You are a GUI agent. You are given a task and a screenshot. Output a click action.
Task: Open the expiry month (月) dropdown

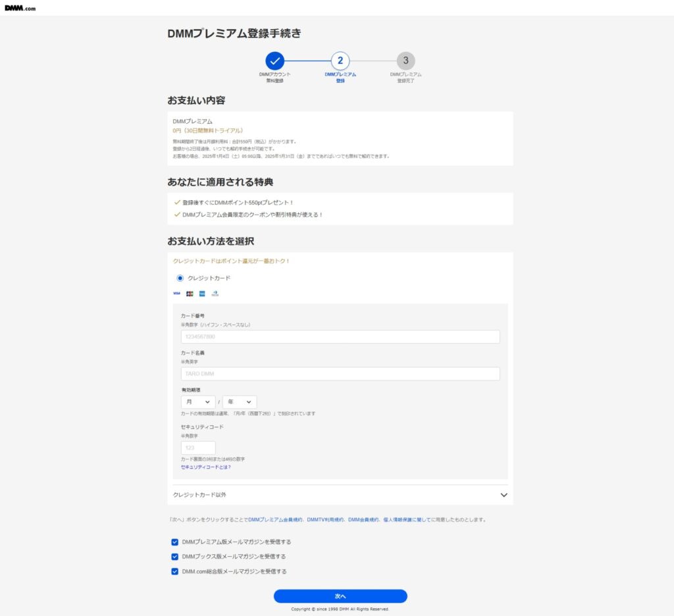click(x=197, y=402)
